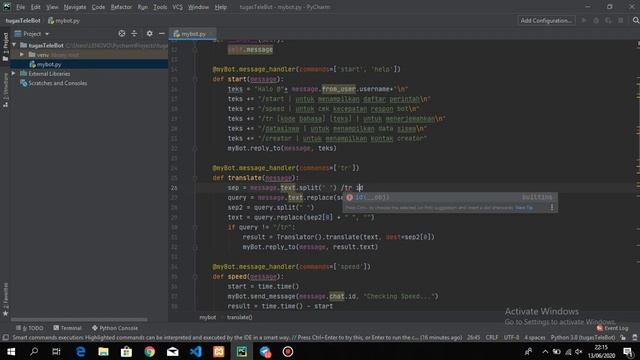This screenshot has width=640, height=360.
Task: Click the tugasTeleBot breadcrumb in navigation bar
Action: tap(23, 20)
